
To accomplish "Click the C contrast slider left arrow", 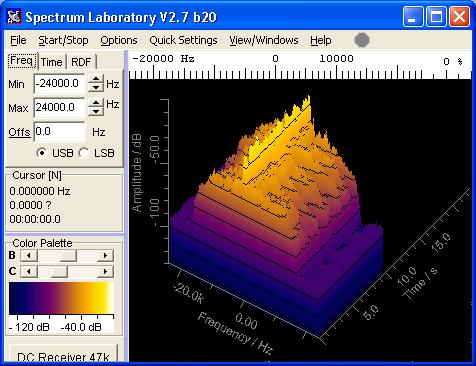I will pyautogui.click(x=29, y=271).
